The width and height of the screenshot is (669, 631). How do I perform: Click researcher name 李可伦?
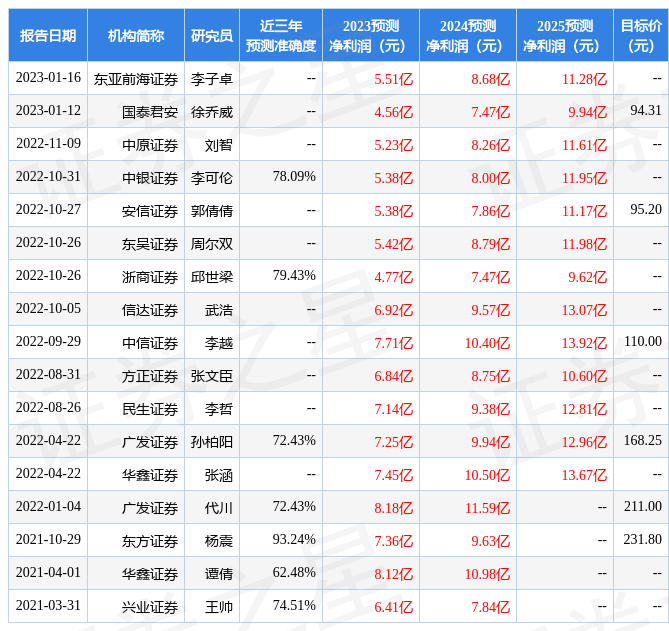(x=211, y=178)
